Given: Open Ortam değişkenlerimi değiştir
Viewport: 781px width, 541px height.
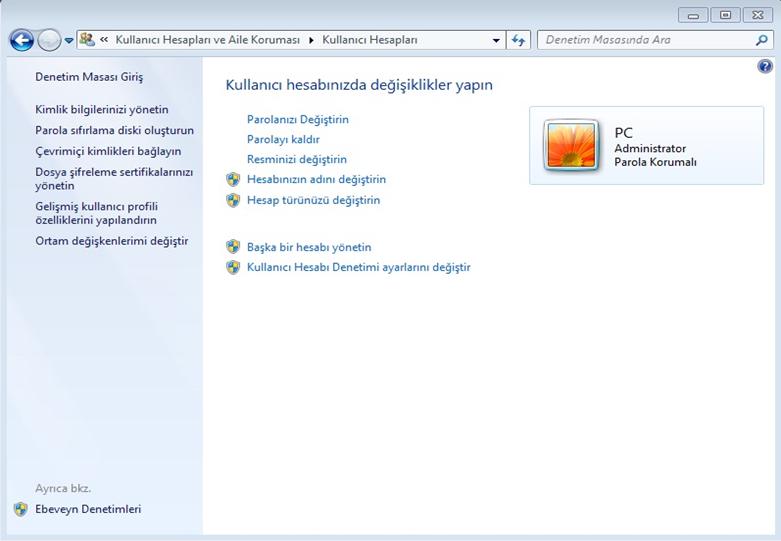Looking at the screenshot, I should point(112,241).
